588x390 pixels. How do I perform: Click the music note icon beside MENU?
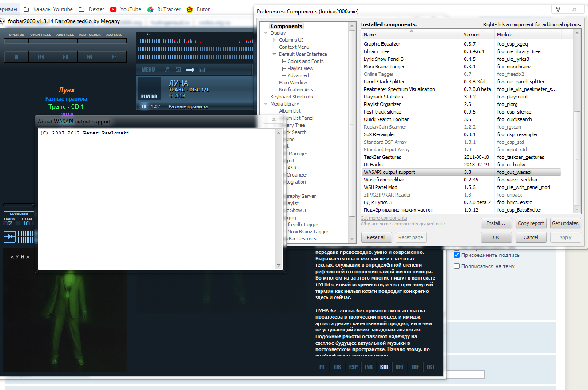(167, 70)
